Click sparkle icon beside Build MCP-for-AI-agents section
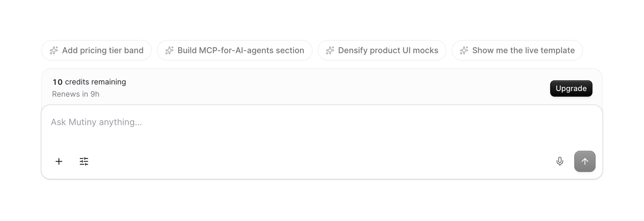 (x=169, y=50)
